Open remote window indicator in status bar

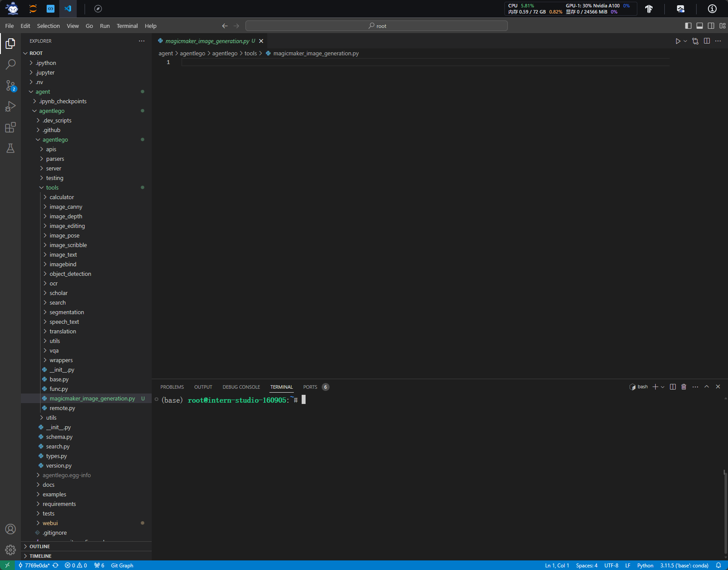[7, 566]
